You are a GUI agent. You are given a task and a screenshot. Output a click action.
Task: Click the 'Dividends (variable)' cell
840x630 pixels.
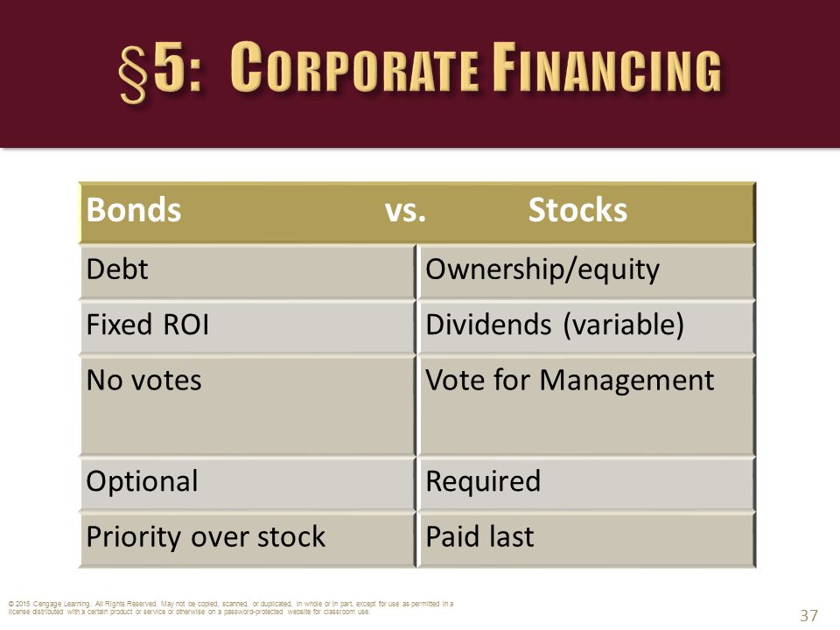coord(586,326)
